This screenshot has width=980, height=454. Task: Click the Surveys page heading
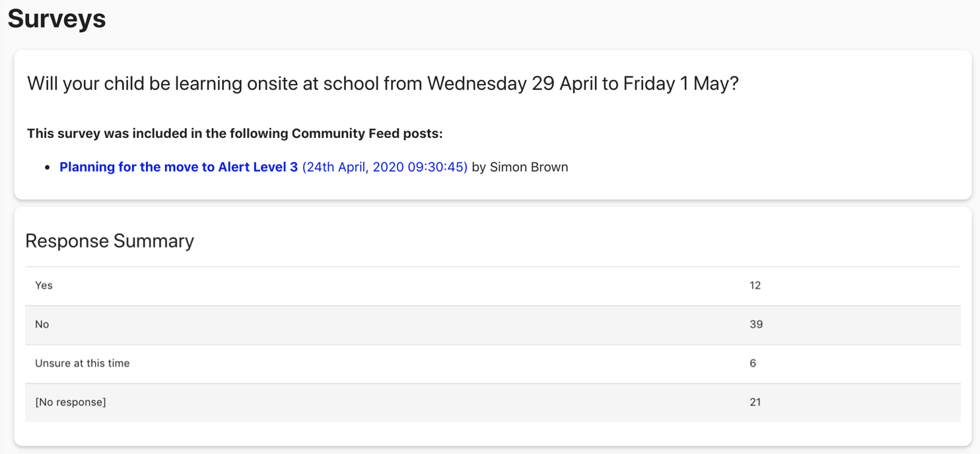pyautogui.click(x=57, y=18)
